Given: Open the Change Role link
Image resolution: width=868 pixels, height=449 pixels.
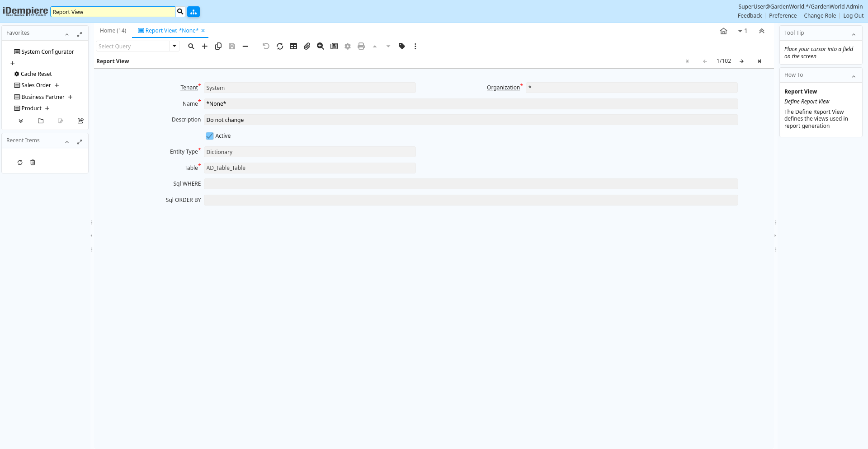Looking at the screenshot, I should (x=820, y=16).
